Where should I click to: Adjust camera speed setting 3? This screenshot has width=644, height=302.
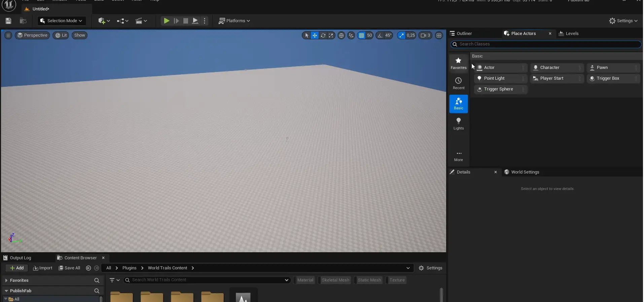coord(425,35)
